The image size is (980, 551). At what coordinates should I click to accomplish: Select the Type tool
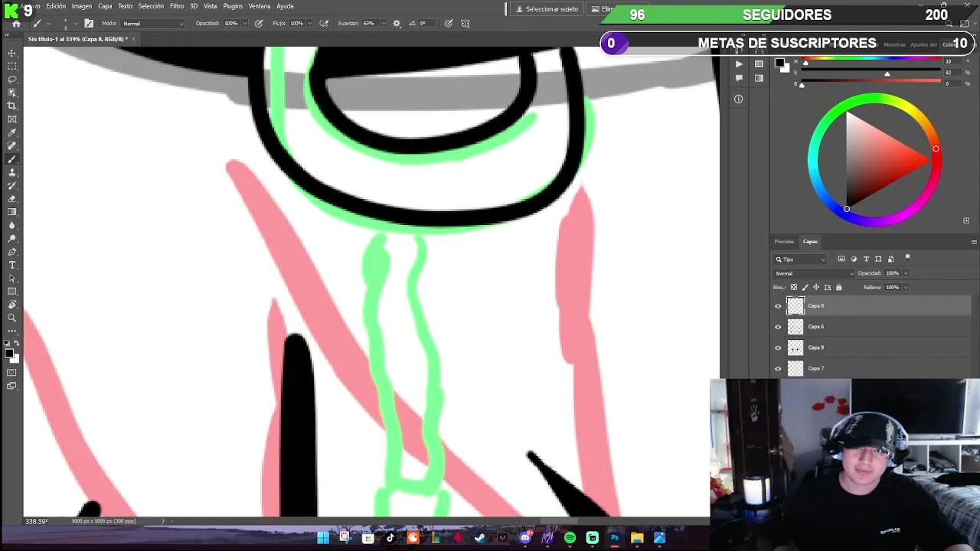tap(12, 265)
